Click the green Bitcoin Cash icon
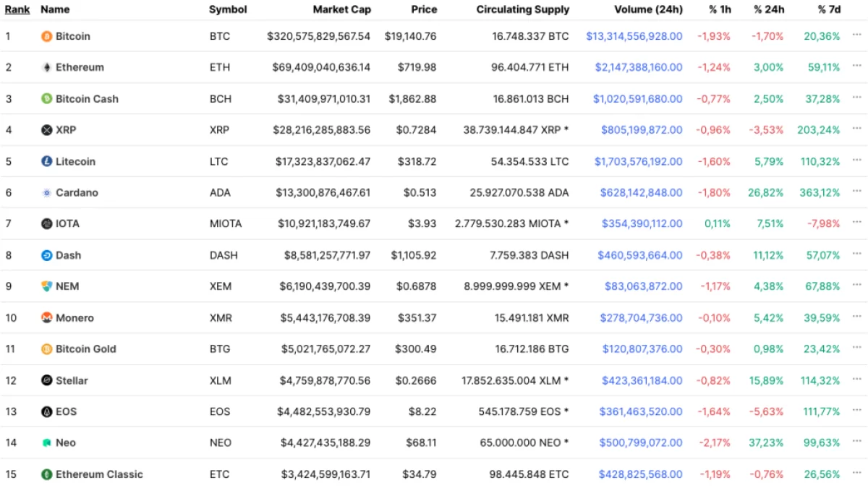 pos(47,99)
